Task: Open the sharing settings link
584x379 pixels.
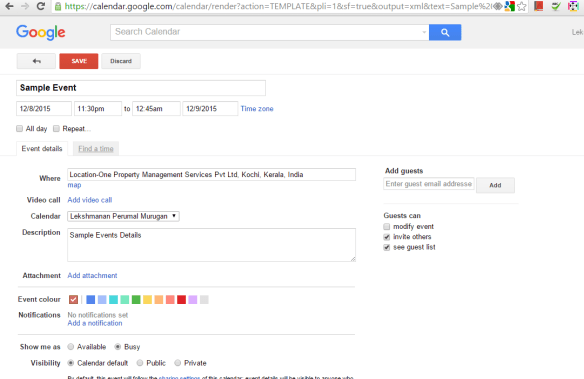Action: point(180,377)
